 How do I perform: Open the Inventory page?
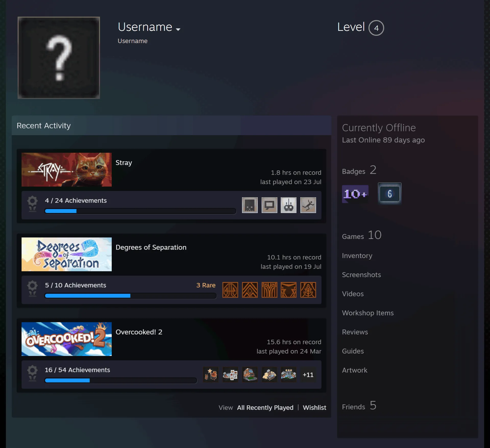(x=357, y=255)
